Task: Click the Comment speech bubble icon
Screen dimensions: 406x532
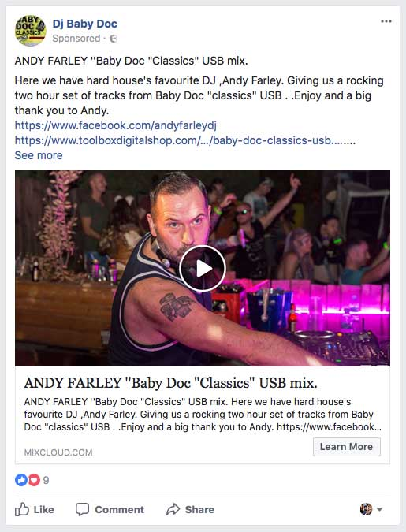Action: pos(82,509)
